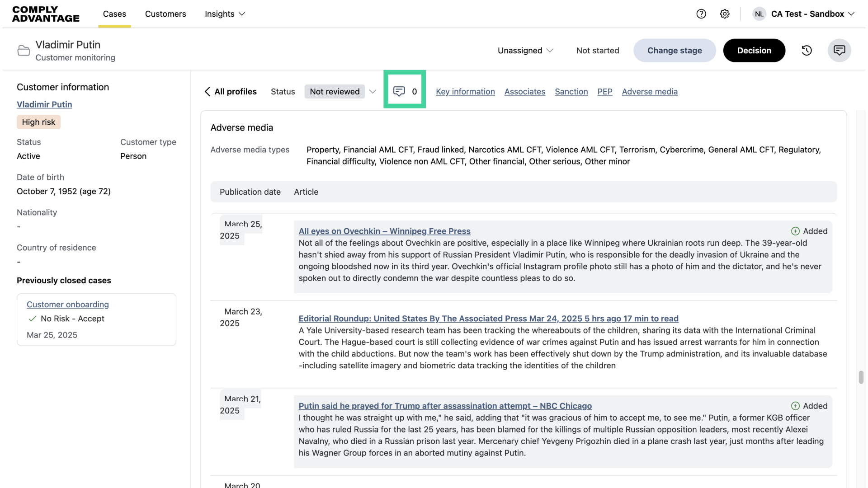This screenshot has width=868, height=488.
Task: Click the NL user avatar
Action: click(759, 14)
